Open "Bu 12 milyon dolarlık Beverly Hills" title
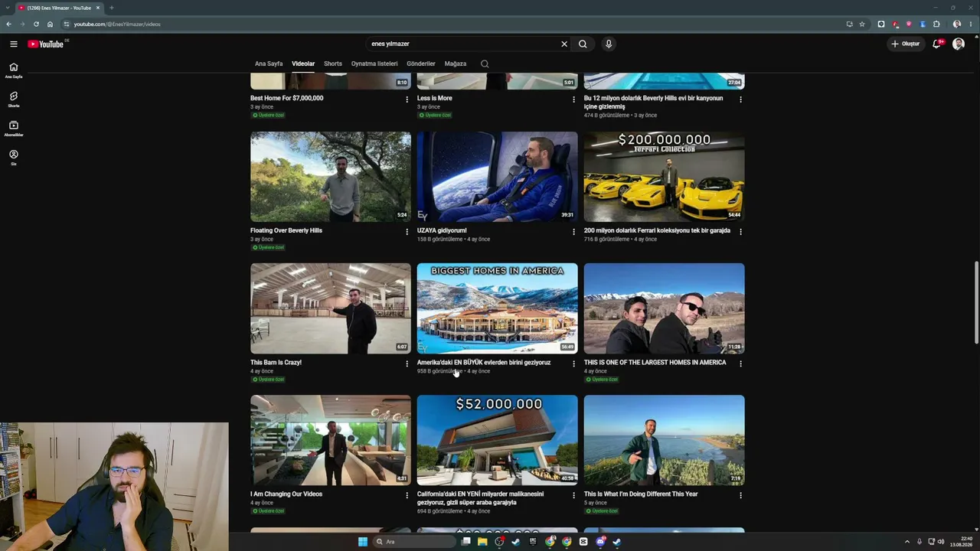Screen dimensions: 980x551 click(653, 102)
